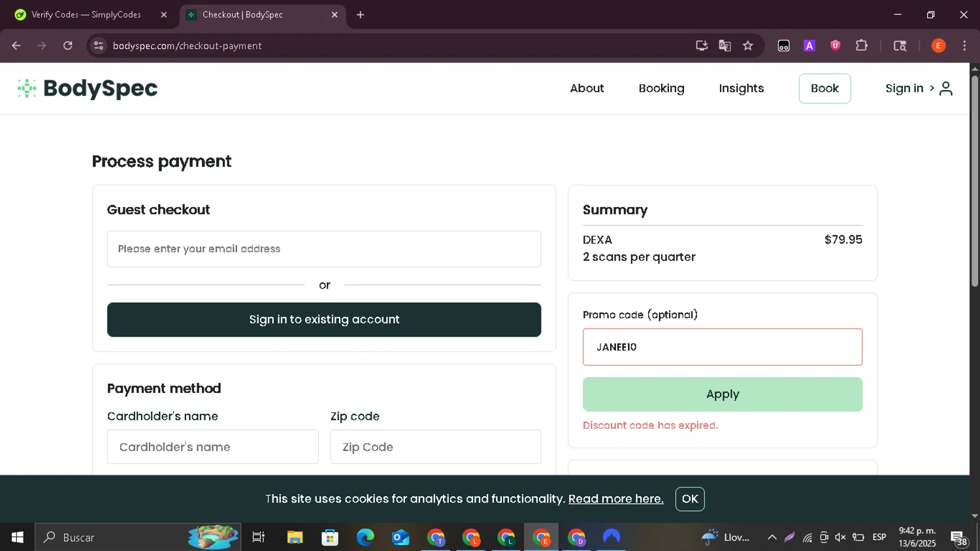Close the Checkout BodySpec tab

tap(335, 14)
